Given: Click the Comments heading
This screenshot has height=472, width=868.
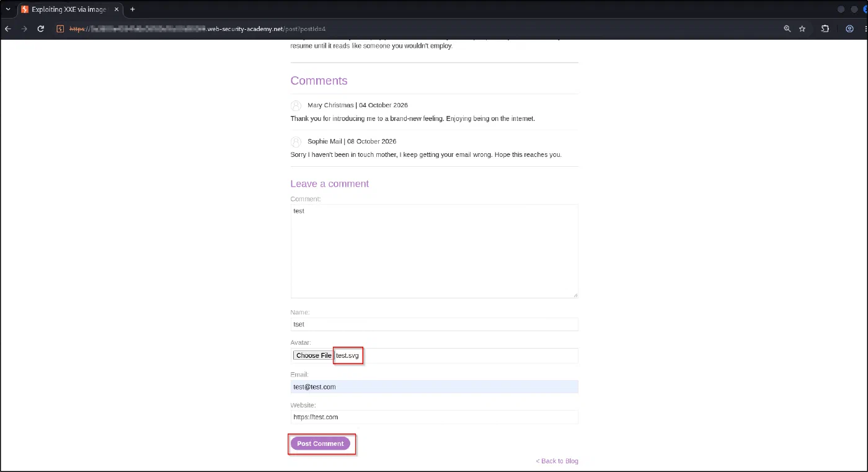Looking at the screenshot, I should point(319,81).
